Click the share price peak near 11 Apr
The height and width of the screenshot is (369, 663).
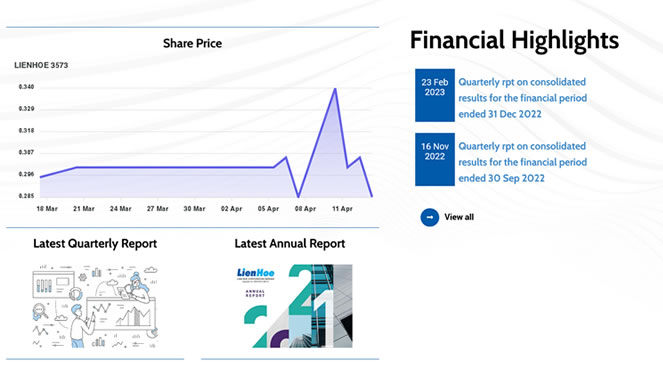335,89
